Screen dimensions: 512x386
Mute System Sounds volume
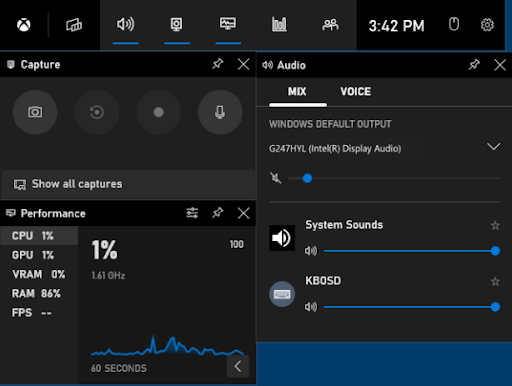[311, 251]
